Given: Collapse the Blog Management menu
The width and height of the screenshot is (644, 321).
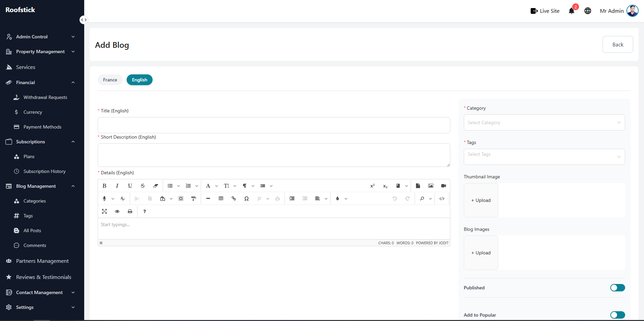Looking at the screenshot, I should 40,186.
